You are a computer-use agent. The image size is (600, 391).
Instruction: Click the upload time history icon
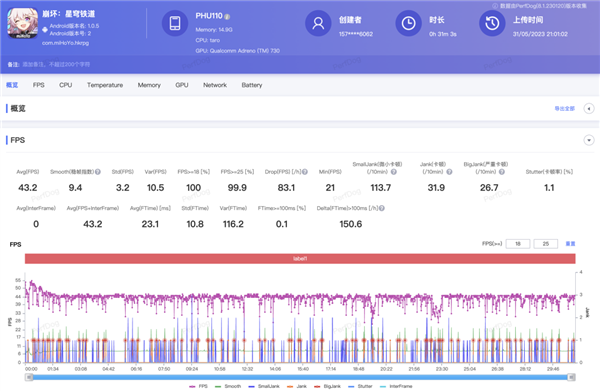point(492,23)
